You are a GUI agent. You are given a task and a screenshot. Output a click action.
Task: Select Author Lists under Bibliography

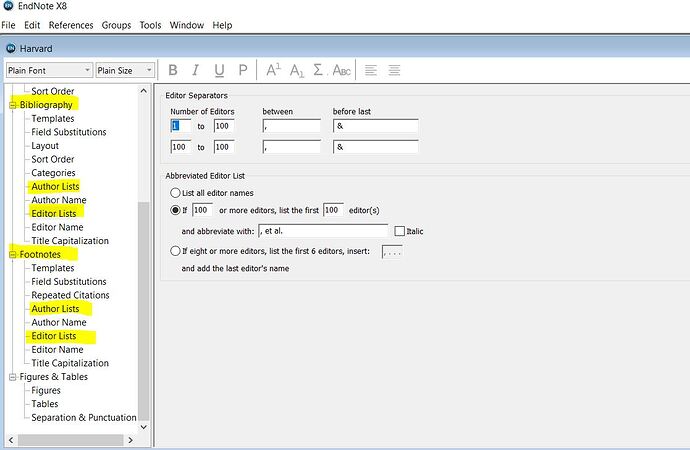(x=55, y=187)
